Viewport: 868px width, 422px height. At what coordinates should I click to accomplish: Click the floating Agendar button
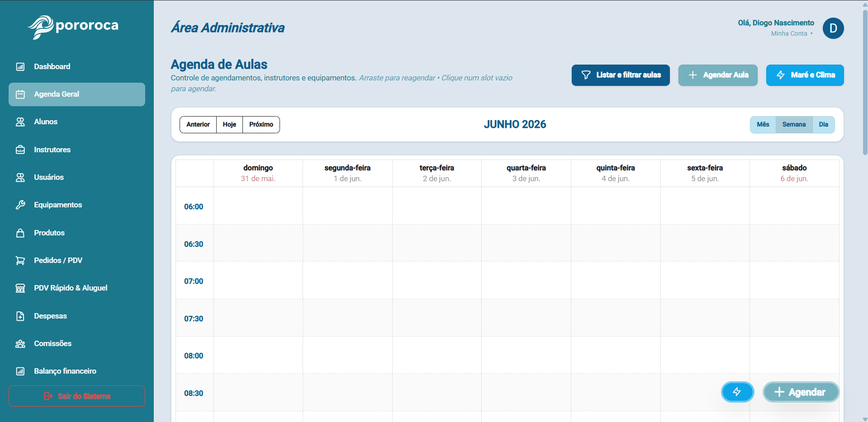[x=801, y=392]
